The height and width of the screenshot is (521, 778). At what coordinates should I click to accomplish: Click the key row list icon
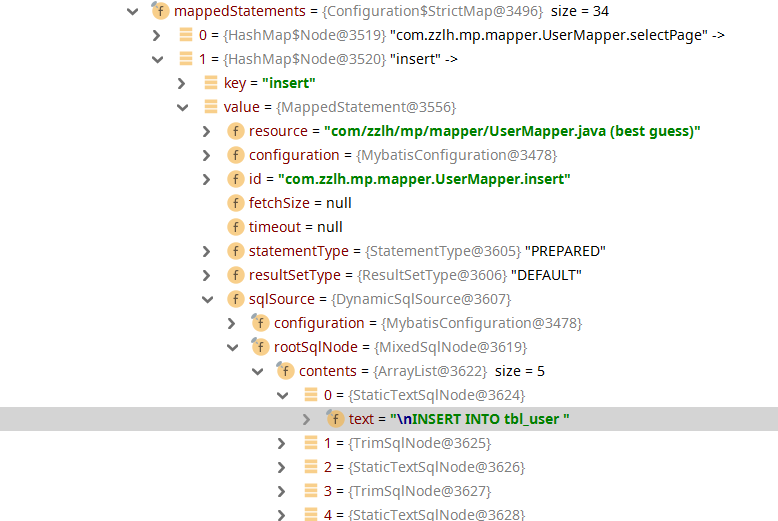pyautogui.click(x=211, y=82)
